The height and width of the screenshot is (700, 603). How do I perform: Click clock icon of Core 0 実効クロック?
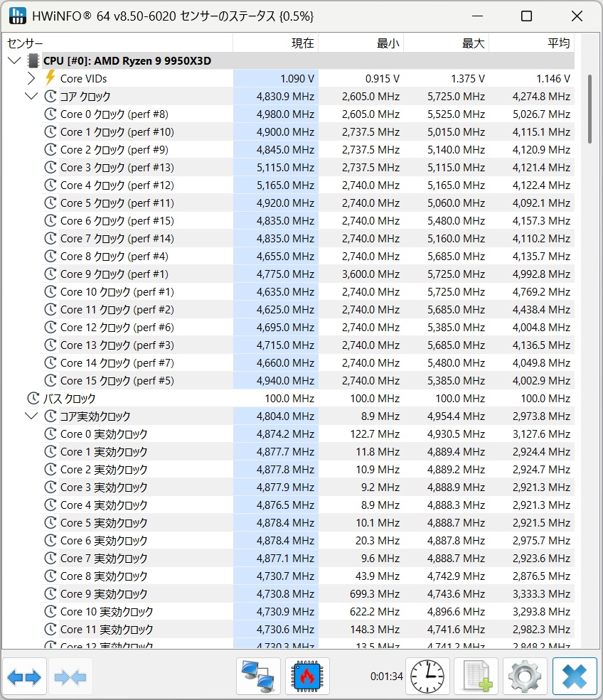click(x=50, y=434)
